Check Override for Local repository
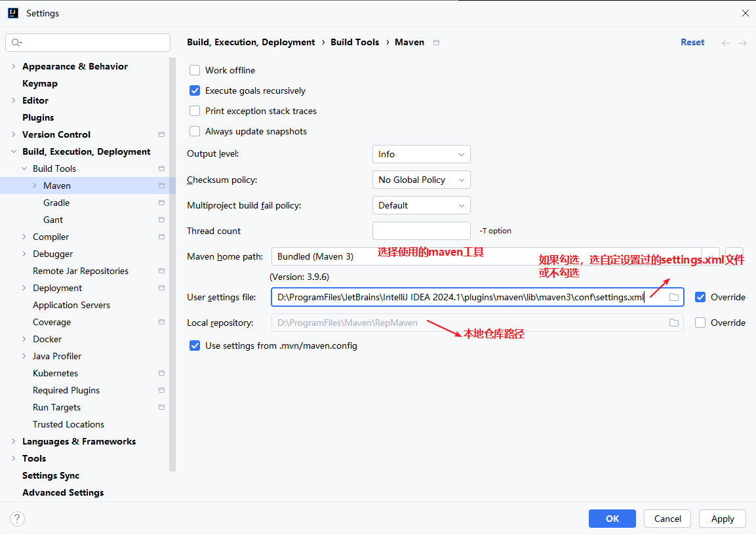The height and width of the screenshot is (535, 756). (700, 323)
